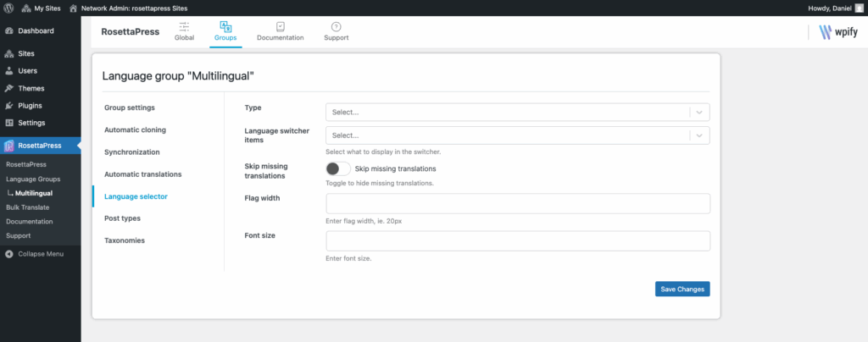
Task: Click home icon beside Network Admin
Action: [73, 8]
